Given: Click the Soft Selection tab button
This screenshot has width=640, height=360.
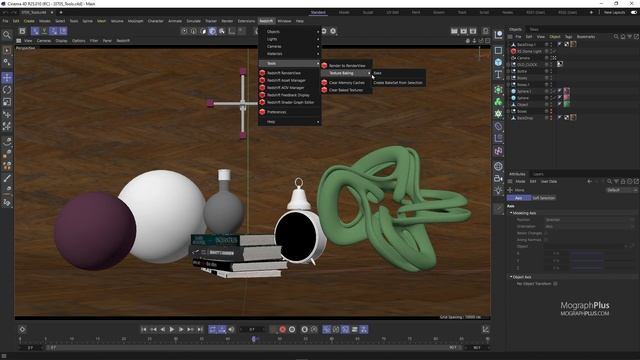Looking at the screenshot, I should pyautogui.click(x=544, y=198).
